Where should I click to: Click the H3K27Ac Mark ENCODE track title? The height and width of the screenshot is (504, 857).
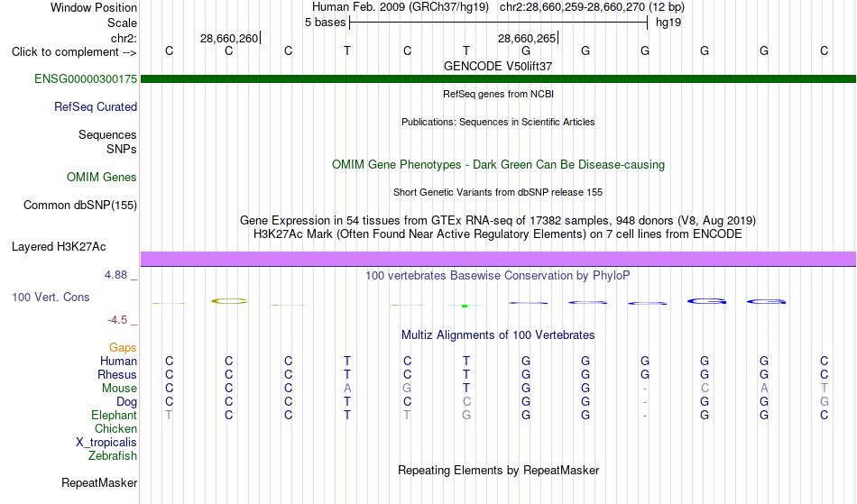pos(498,234)
